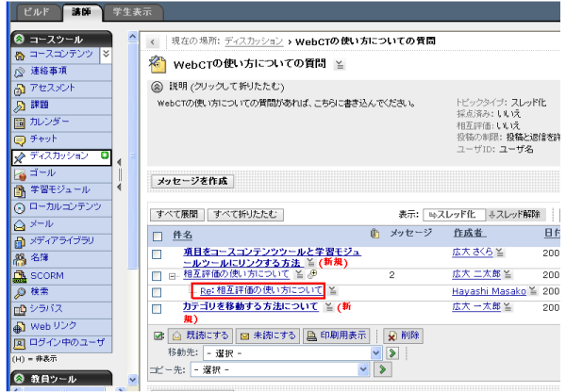Check the 項目をコースコンテンツツール message checkbox
Viewport: 566px width, 392px height.
point(157,254)
